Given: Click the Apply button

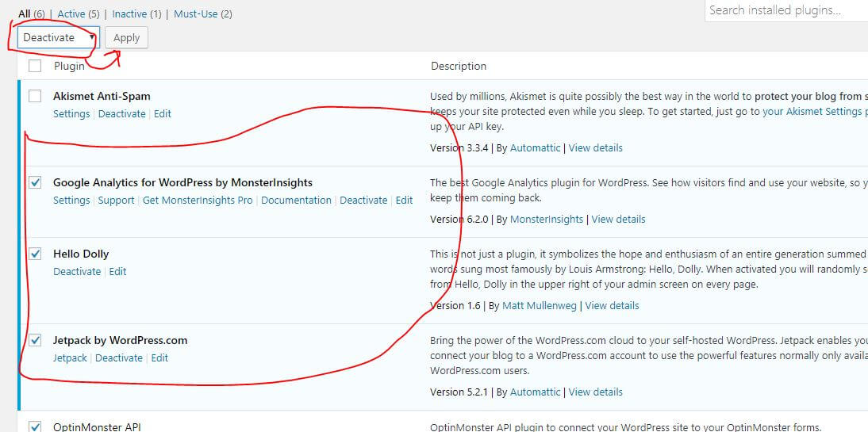Looking at the screenshot, I should click(126, 37).
